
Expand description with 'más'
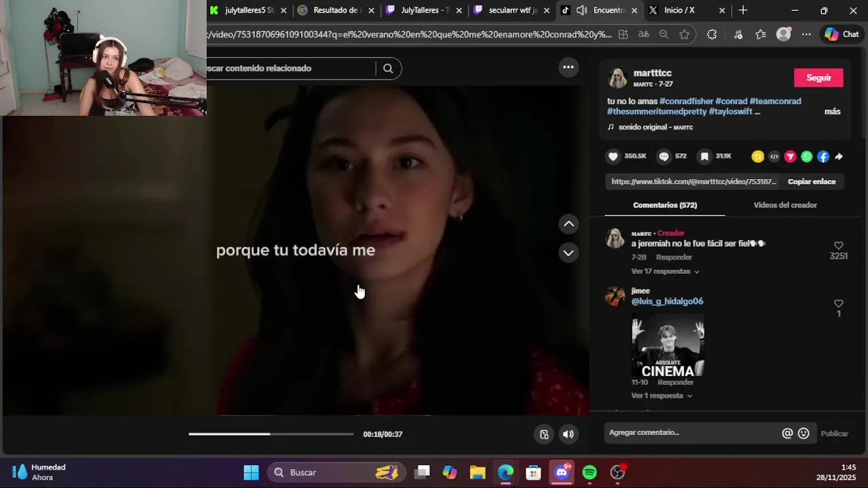(x=832, y=112)
